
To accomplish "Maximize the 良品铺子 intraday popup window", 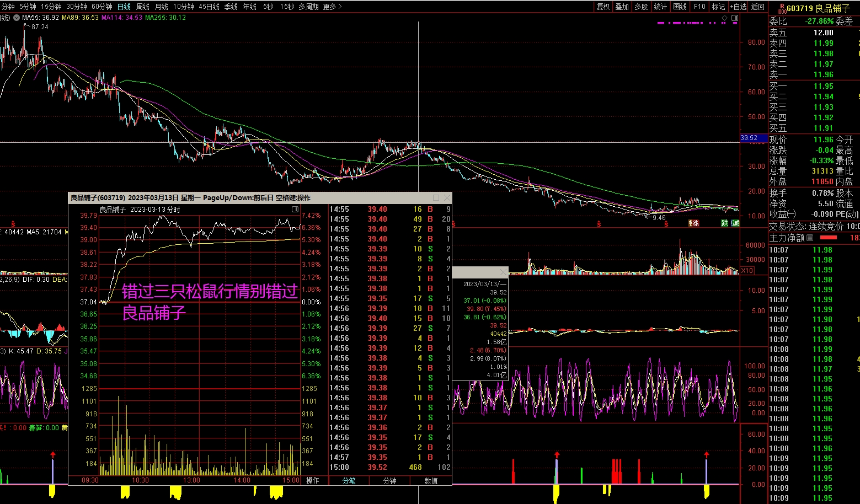I will point(436,197).
